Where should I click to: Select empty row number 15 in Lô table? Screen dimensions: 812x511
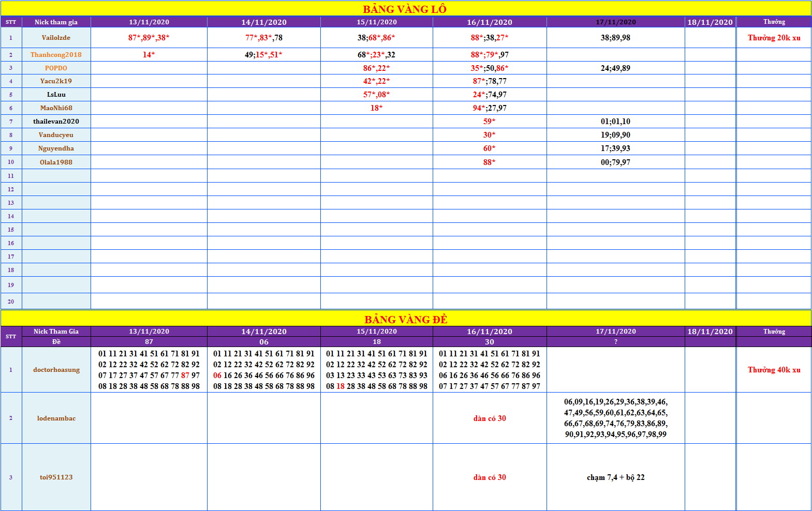pos(11,230)
